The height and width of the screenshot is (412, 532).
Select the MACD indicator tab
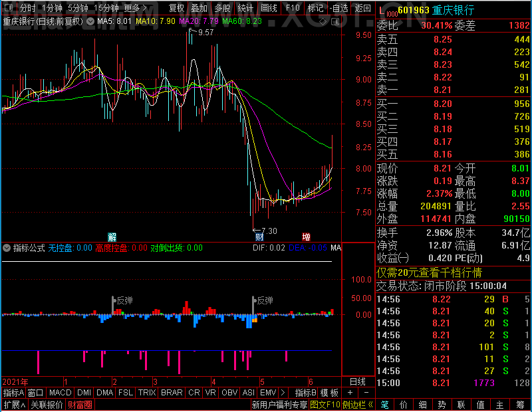60,393
